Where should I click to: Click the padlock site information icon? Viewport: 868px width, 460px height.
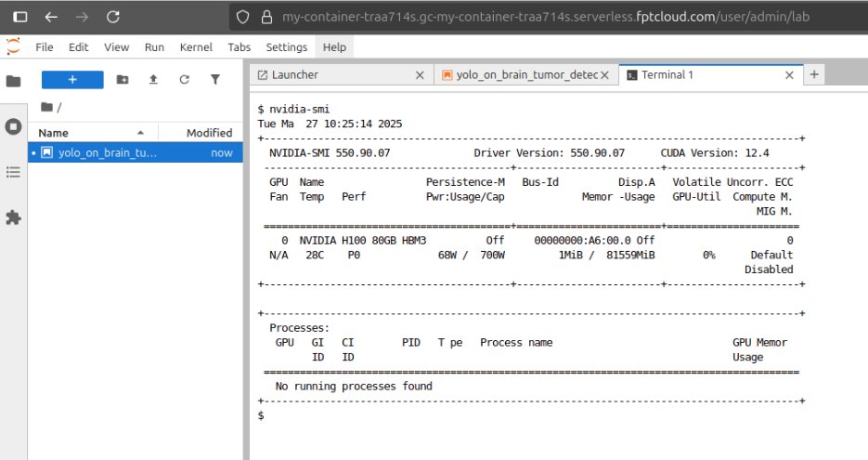[x=266, y=17]
